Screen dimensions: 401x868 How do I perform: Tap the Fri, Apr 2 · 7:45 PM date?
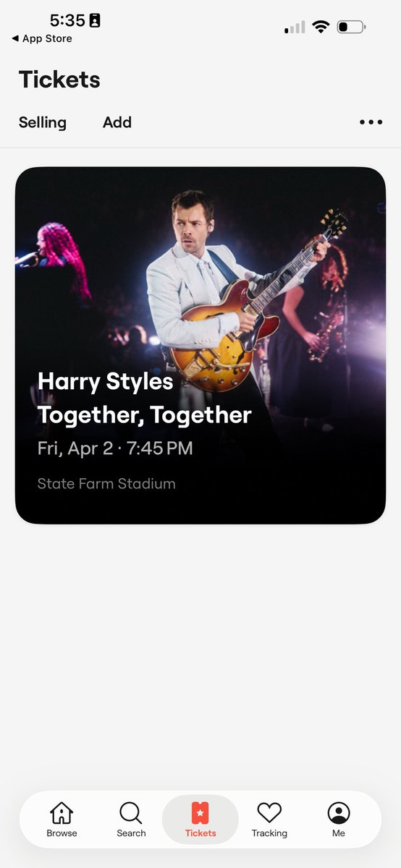[115, 448]
